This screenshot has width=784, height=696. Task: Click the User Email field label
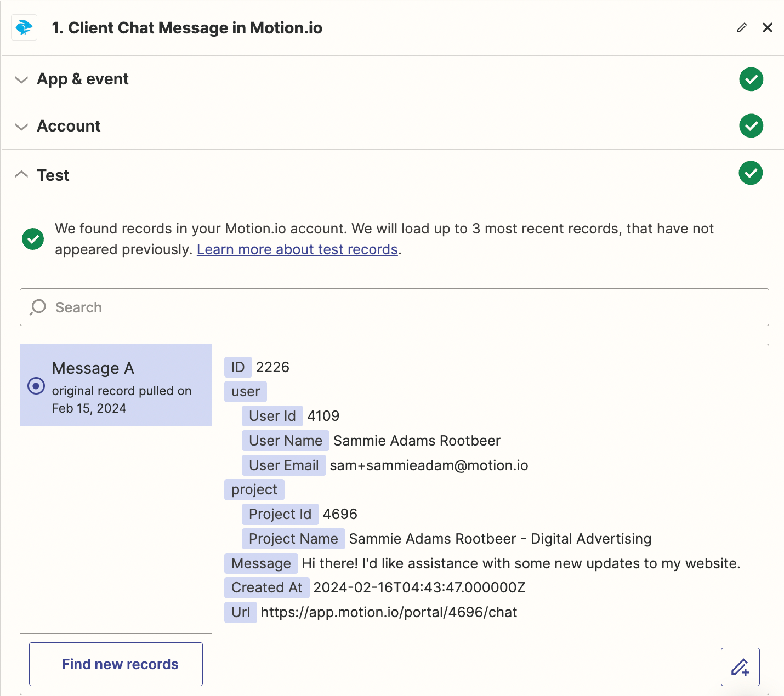(x=283, y=465)
